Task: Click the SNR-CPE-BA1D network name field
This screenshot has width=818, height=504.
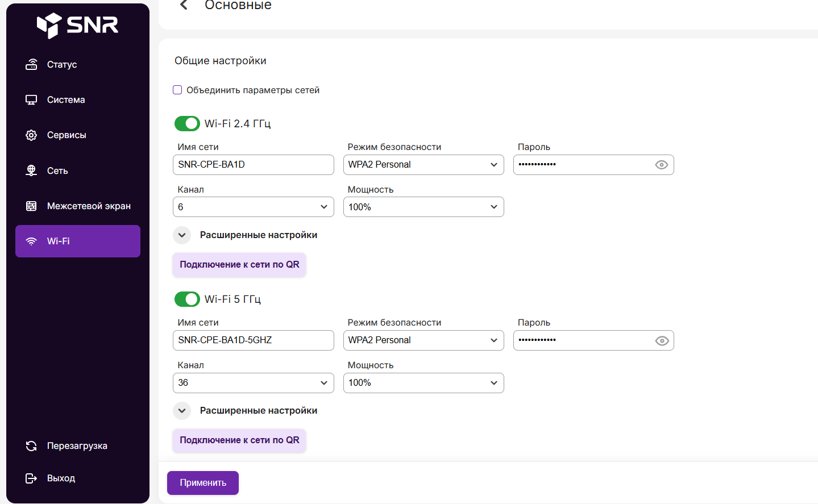Action: [253, 165]
